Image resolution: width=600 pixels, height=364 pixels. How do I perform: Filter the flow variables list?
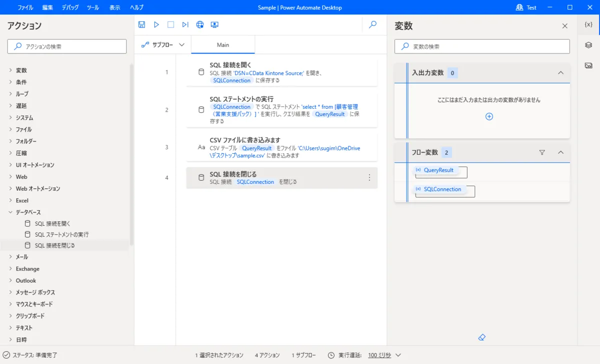[x=542, y=152]
